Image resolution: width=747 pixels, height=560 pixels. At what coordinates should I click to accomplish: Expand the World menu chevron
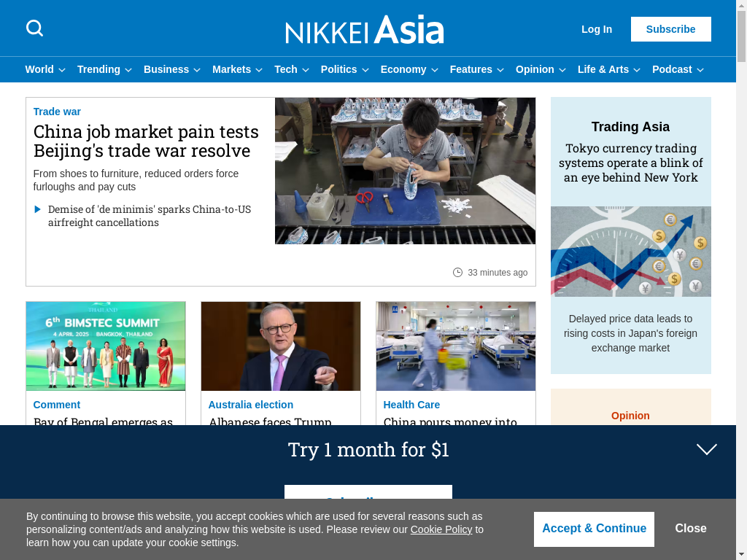point(62,70)
